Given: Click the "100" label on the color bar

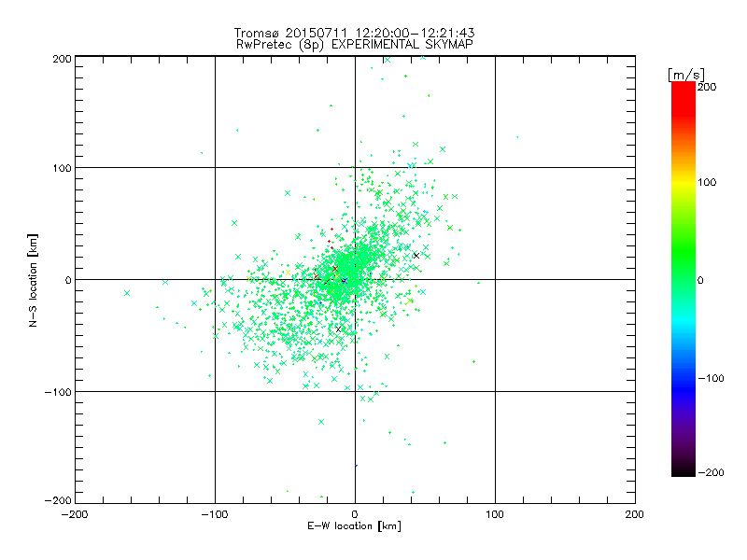Looking at the screenshot, I should pyautogui.click(x=707, y=182).
